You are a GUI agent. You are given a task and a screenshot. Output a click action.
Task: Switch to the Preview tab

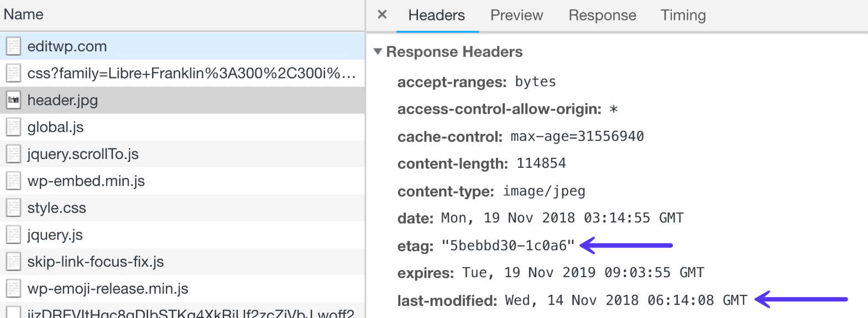516,15
